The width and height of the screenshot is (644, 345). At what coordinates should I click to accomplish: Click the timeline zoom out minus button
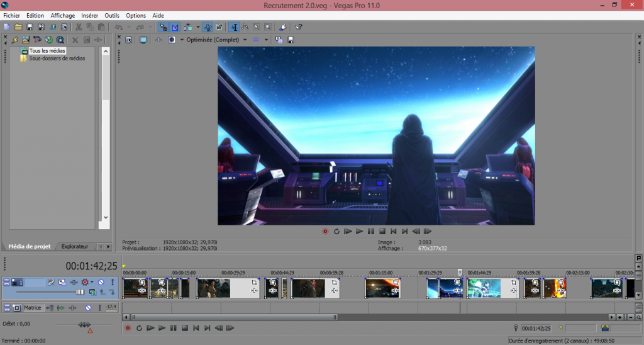[x=630, y=317]
